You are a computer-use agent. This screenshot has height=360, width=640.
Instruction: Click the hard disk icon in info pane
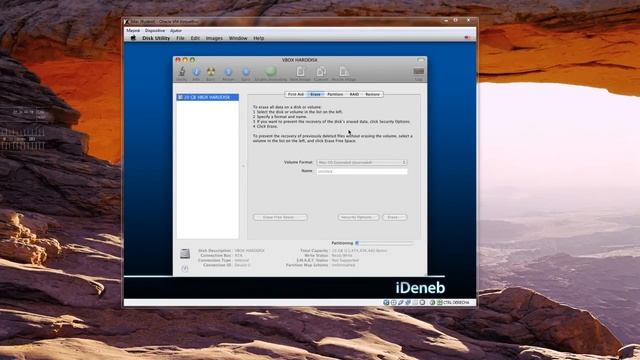(x=185, y=254)
